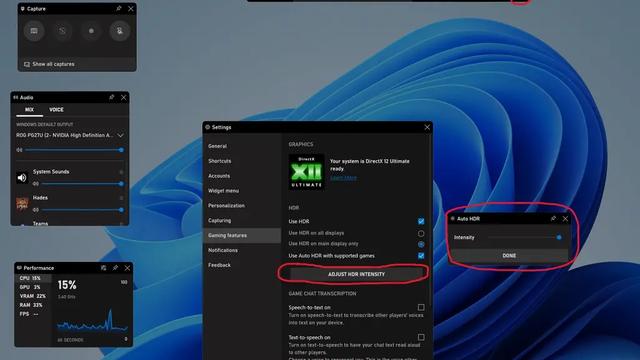This screenshot has width=640, height=360.
Task: Open Notifications settings section
Action: pos(242,250)
